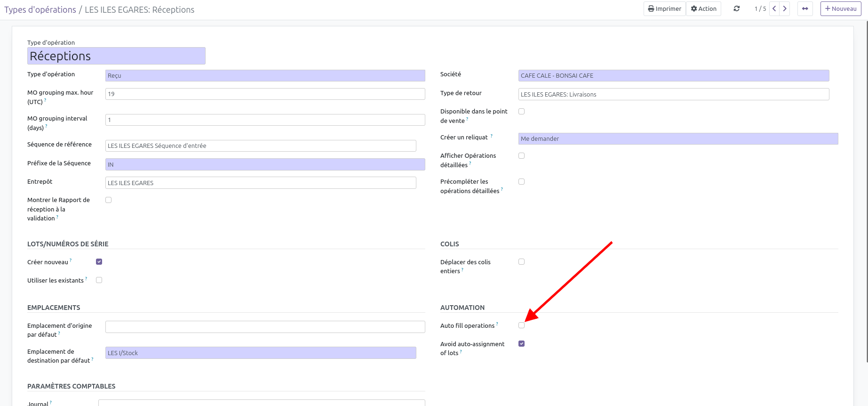Open the Action gear menu
Viewport: 868px width, 406px height.
703,9
